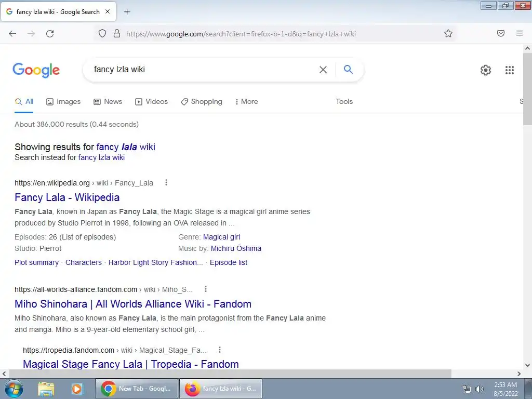
Task: Reload the current page
Action: click(50, 34)
